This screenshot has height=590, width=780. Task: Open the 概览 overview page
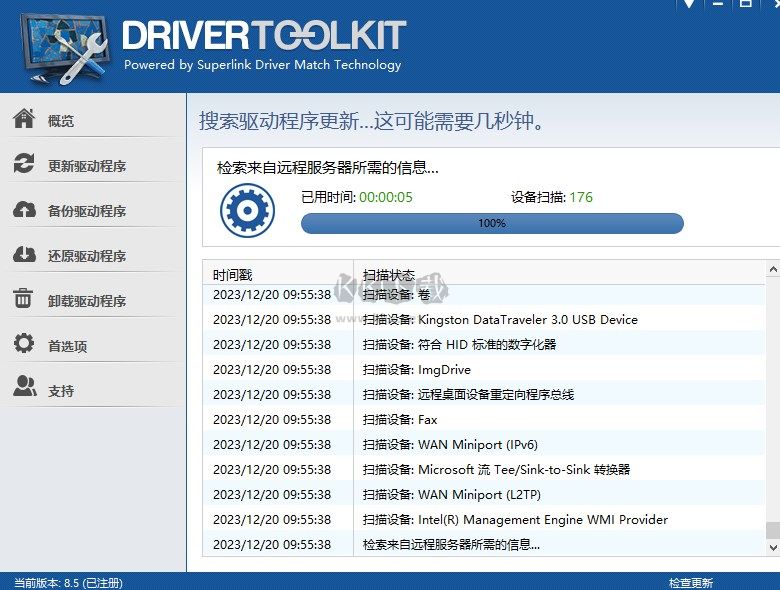[61, 121]
